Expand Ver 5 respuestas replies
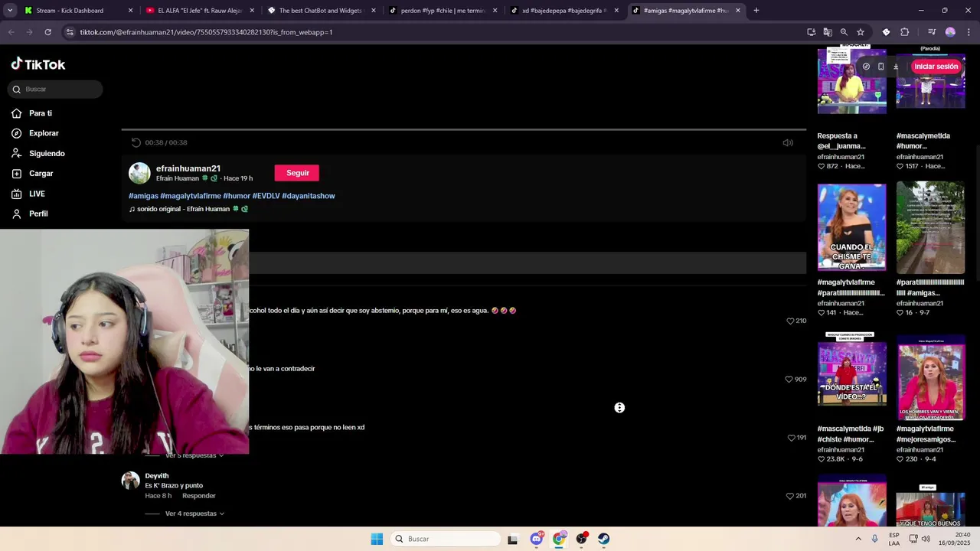Image resolution: width=980 pixels, height=551 pixels. (194, 455)
